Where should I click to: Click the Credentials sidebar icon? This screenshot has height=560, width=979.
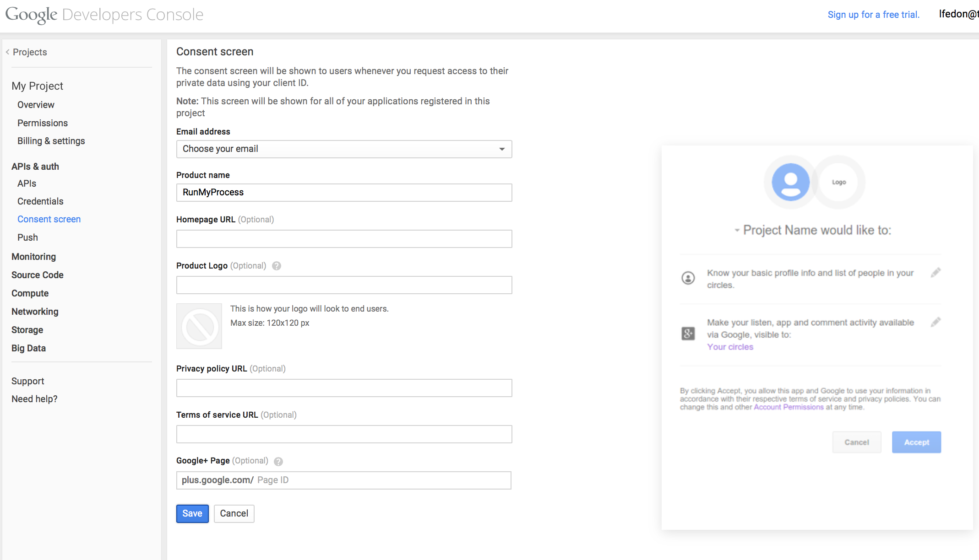(x=41, y=201)
